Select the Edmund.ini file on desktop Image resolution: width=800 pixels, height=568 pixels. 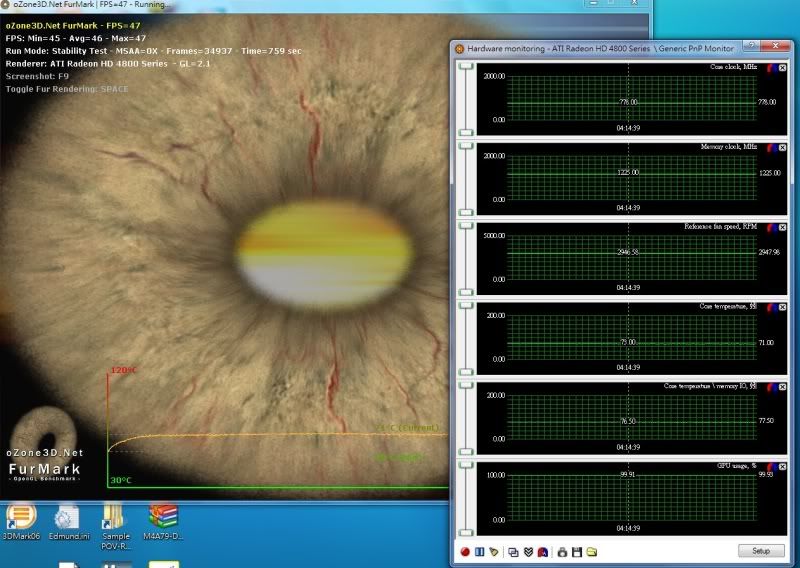click(x=69, y=522)
